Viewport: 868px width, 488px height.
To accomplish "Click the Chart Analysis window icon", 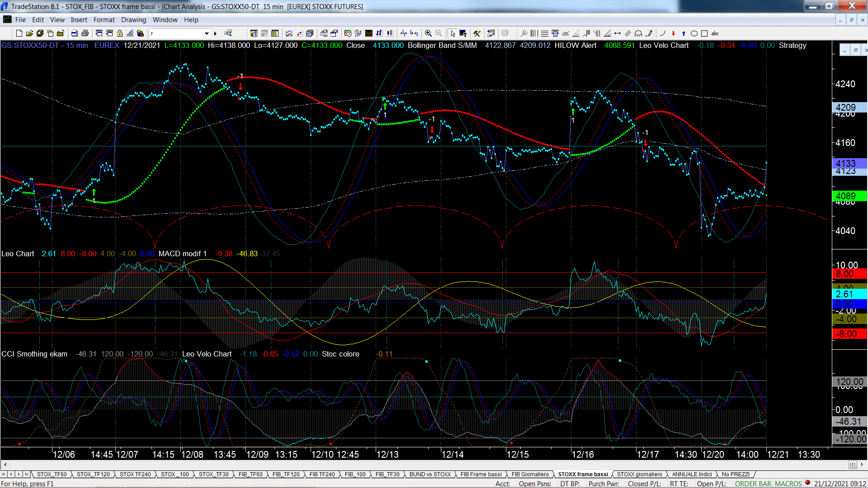I will click(7, 19).
